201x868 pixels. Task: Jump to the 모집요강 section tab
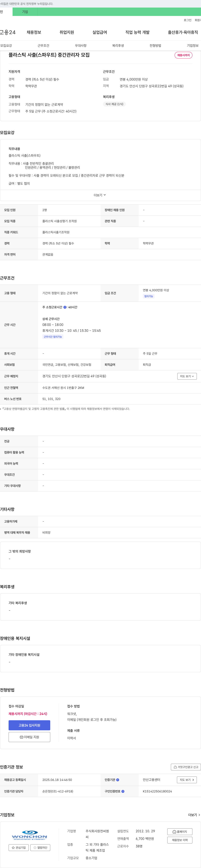(6, 46)
